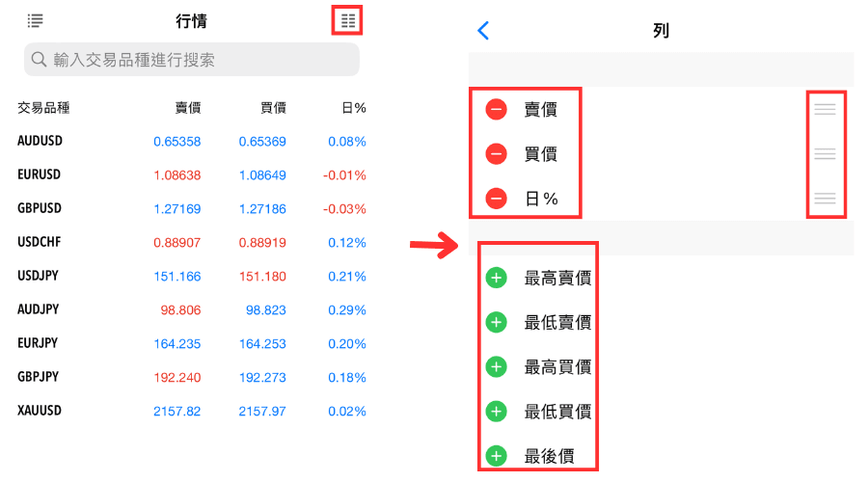
Task: Click GBPUSD sell price 1.27169
Action: (x=177, y=209)
